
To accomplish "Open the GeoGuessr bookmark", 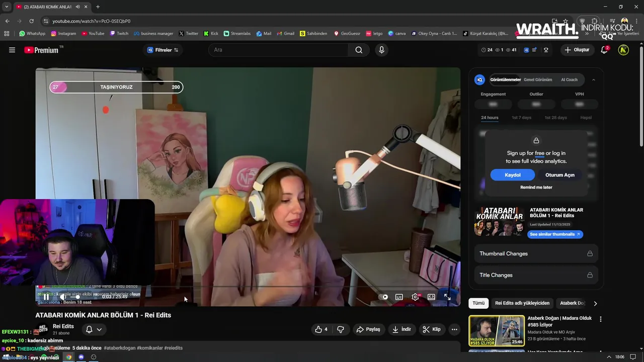I will (347, 34).
